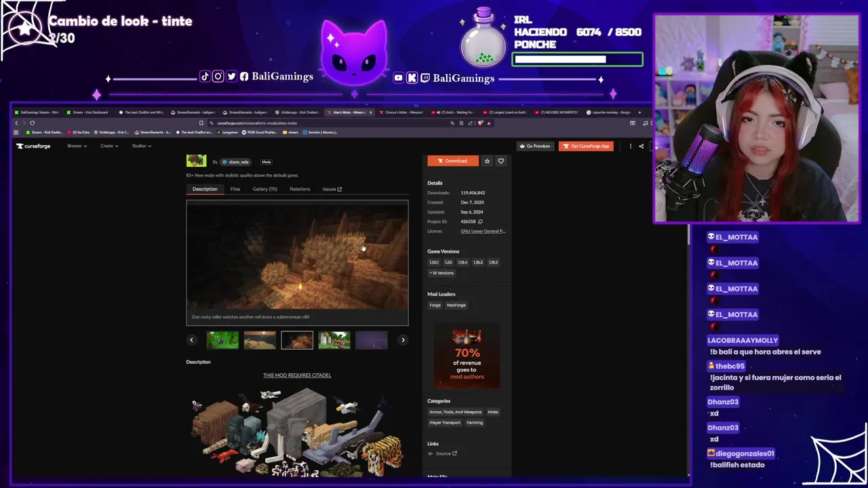Switch to the Files tab
Image resolution: width=868 pixels, height=488 pixels.
coord(235,189)
